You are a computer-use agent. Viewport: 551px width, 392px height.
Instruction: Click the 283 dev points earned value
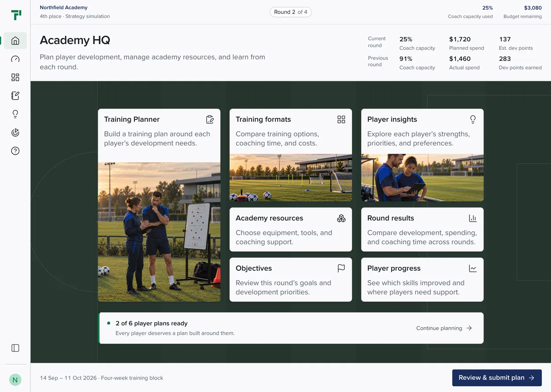[505, 59]
